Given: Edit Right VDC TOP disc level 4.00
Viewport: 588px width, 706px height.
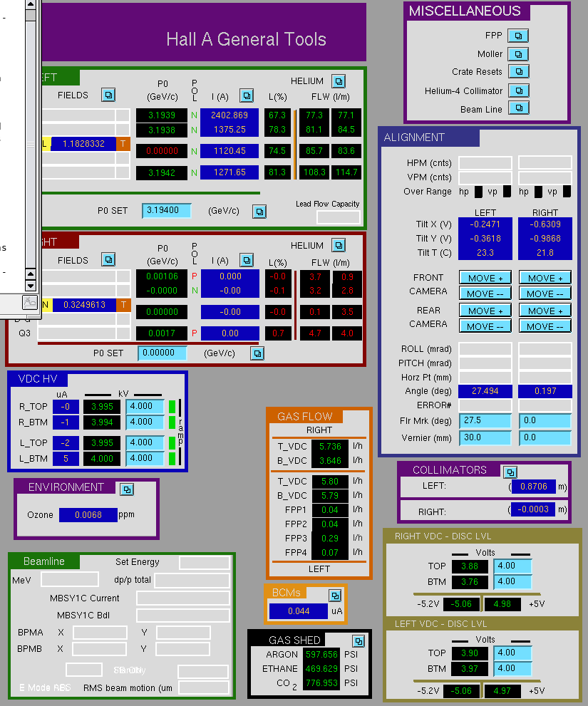Looking at the screenshot, I should coord(512,566).
